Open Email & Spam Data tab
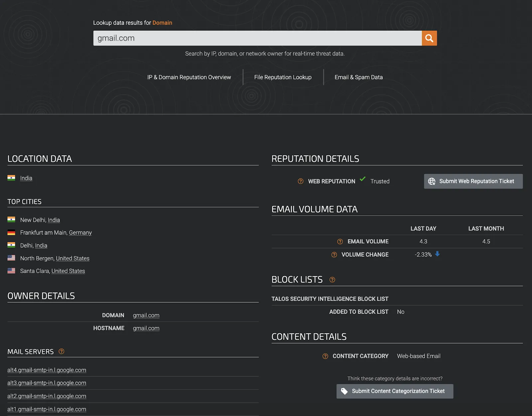 coord(358,77)
